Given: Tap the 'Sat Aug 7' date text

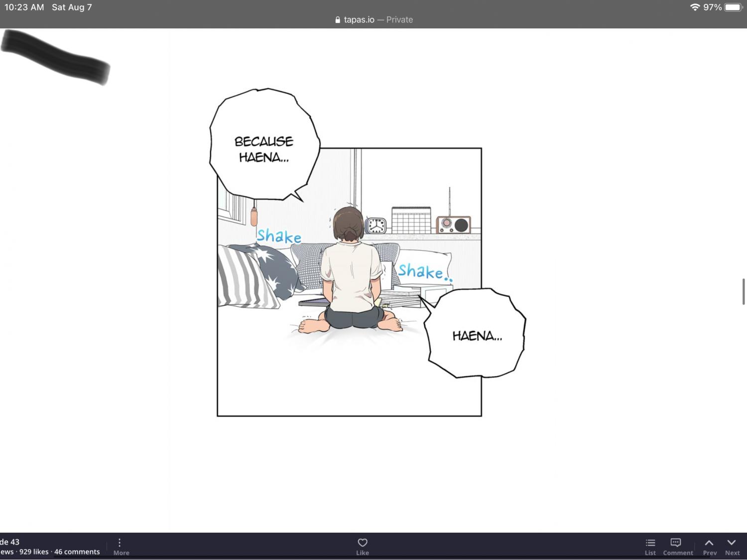Looking at the screenshot, I should point(72,7).
